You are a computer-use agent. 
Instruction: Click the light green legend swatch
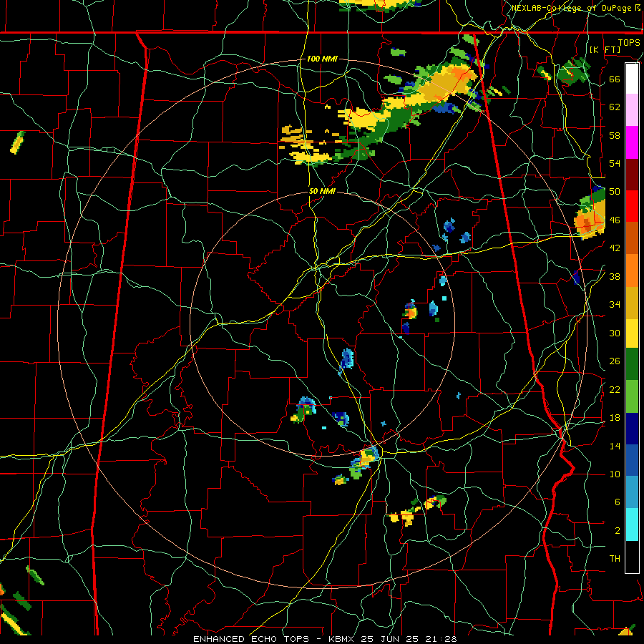point(632,396)
